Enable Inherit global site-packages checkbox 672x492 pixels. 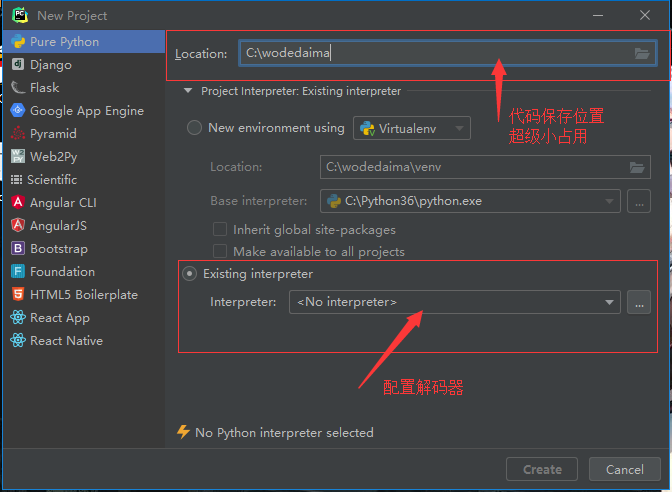coord(220,230)
